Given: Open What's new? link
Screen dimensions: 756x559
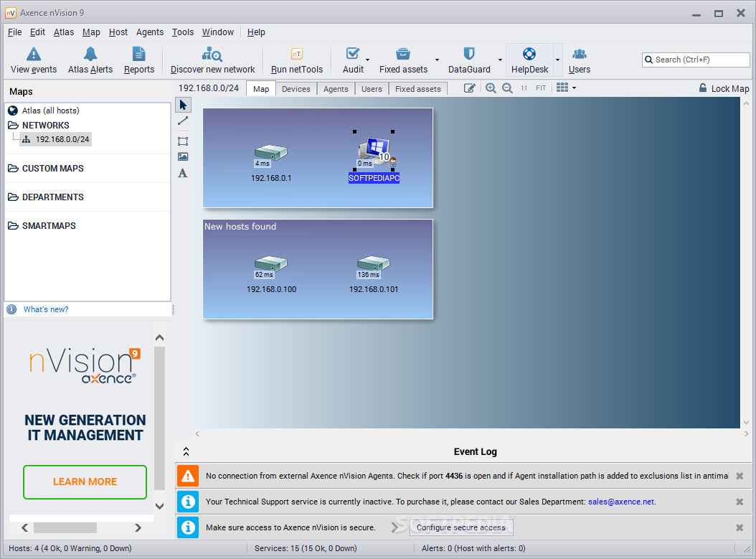Looking at the screenshot, I should pyautogui.click(x=46, y=310).
